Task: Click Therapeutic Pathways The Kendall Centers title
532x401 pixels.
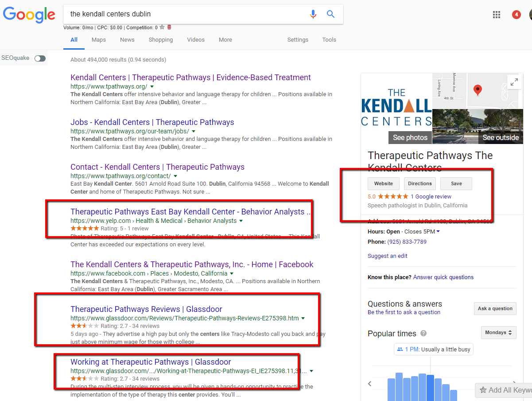Action: coord(430,161)
